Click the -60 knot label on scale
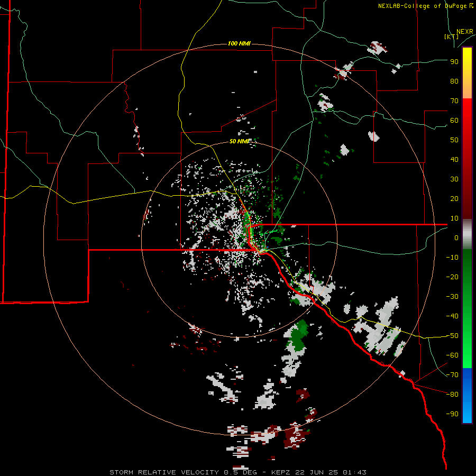The width and height of the screenshot is (476, 476). (452, 355)
